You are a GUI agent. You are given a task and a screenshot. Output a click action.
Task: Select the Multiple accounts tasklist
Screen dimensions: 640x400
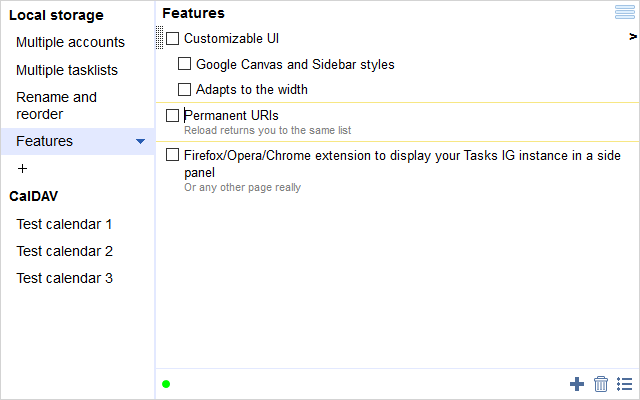[x=70, y=42]
